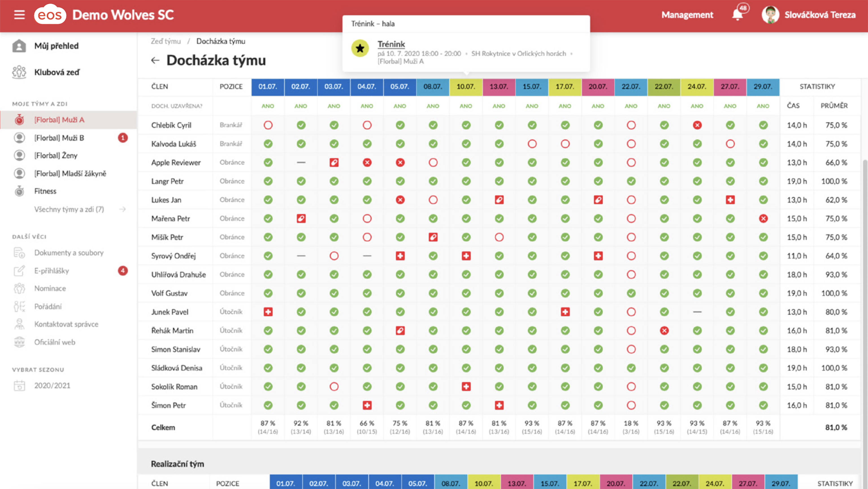Open the hamburger menu icon
868x489 pixels.
tap(19, 15)
